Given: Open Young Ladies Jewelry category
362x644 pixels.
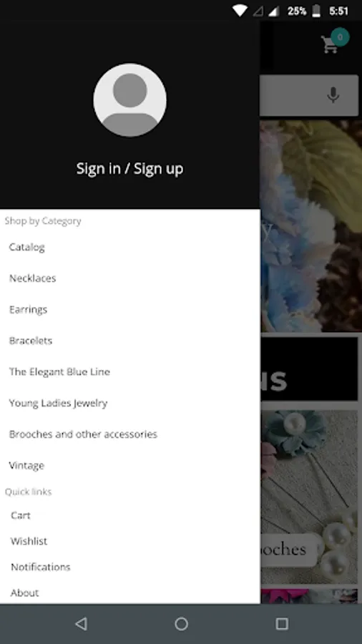Looking at the screenshot, I should pos(58,403).
